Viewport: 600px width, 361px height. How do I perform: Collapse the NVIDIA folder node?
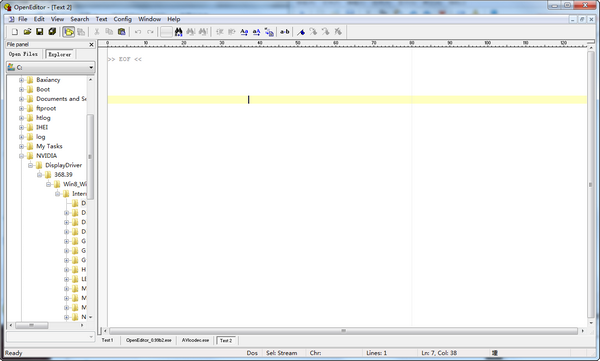pos(21,156)
